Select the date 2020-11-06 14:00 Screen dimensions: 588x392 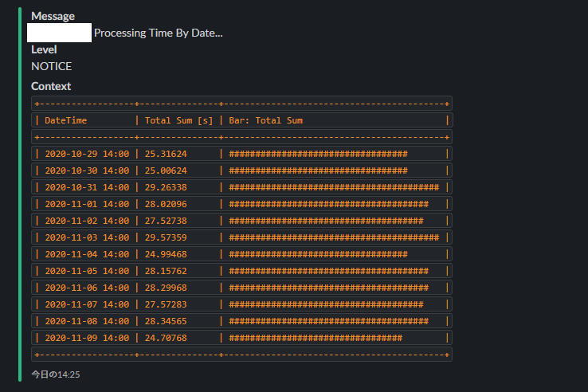(x=87, y=288)
